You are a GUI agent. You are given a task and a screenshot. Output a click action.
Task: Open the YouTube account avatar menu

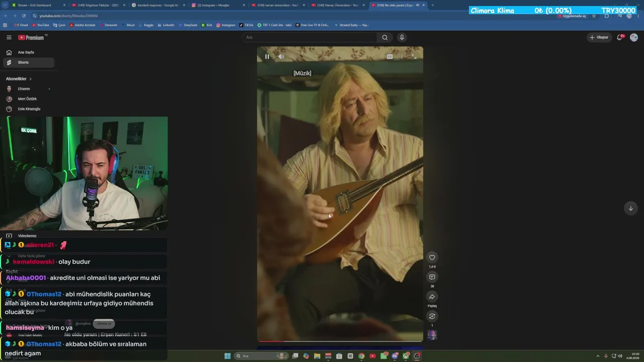(x=634, y=37)
